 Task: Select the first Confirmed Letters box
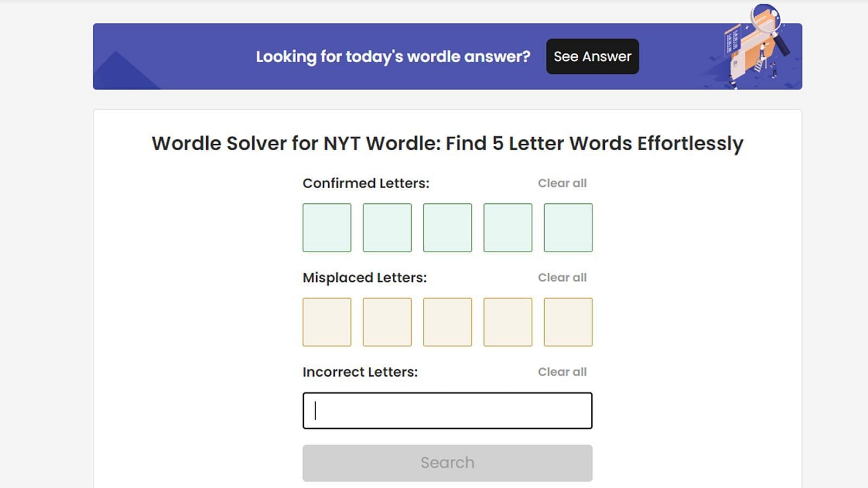click(x=327, y=228)
